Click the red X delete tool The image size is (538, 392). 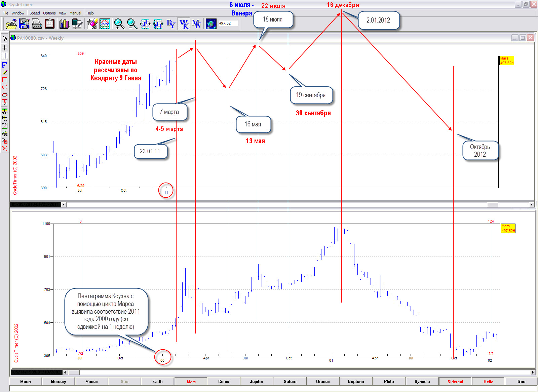coord(5,148)
